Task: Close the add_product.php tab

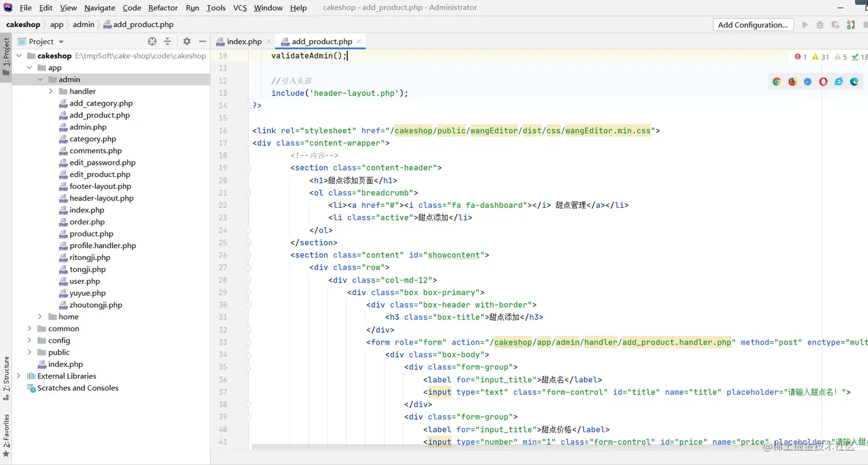Action: pyautogui.click(x=359, y=41)
